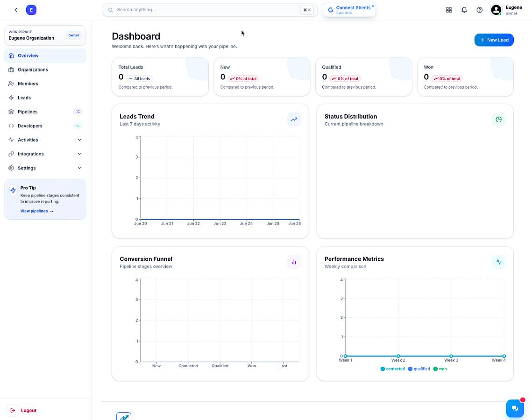
Task: Click the Conversion Funnel bar chart icon
Action: coord(294,262)
